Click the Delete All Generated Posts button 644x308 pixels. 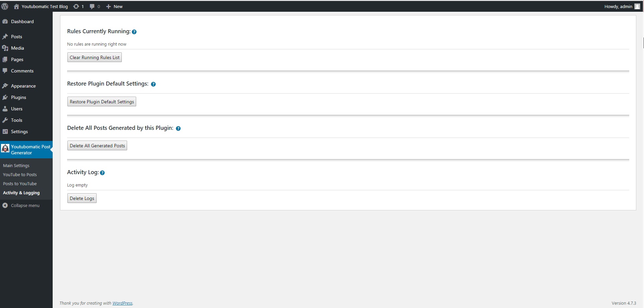[x=97, y=146]
